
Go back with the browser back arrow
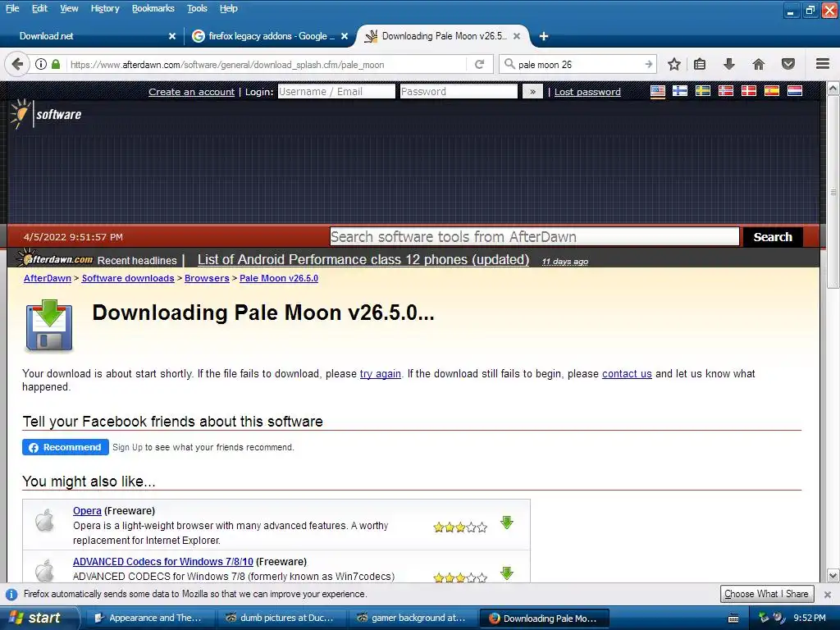pos(16,64)
